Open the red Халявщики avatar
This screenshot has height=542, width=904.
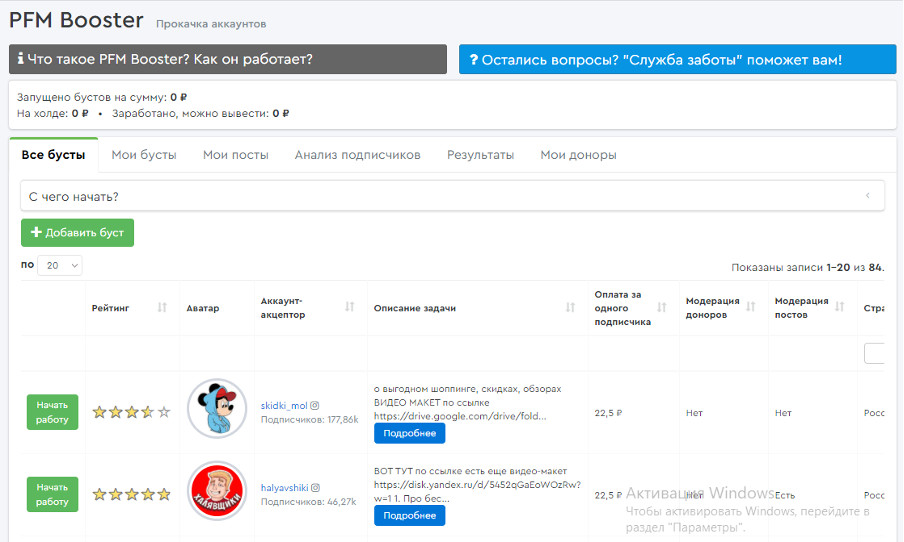[x=217, y=491]
